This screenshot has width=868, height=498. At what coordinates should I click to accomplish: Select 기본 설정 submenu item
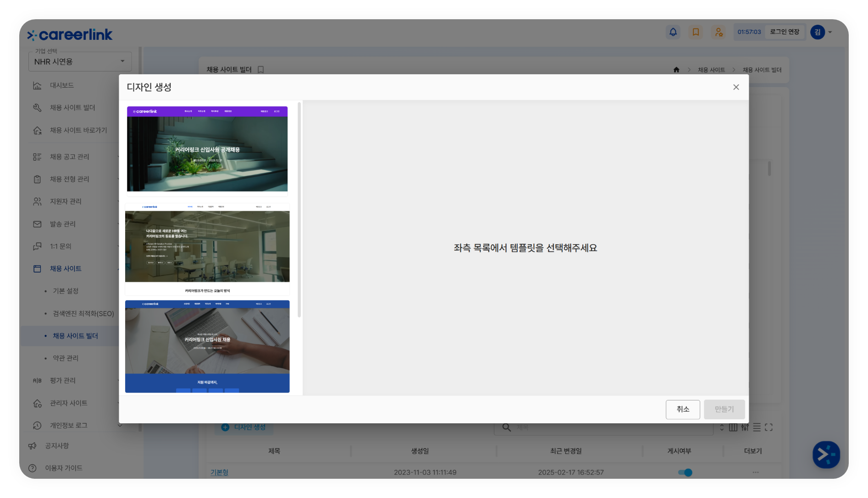[x=66, y=291]
